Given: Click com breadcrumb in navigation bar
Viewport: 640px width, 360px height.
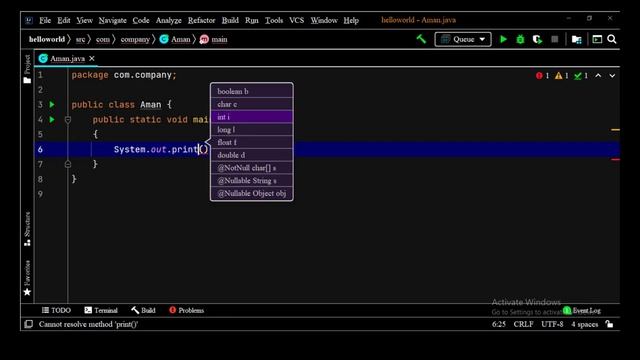Looking at the screenshot, I should (103, 39).
